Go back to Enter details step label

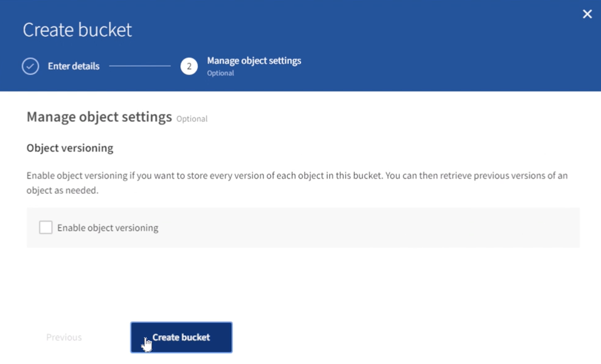click(x=74, y=66)
